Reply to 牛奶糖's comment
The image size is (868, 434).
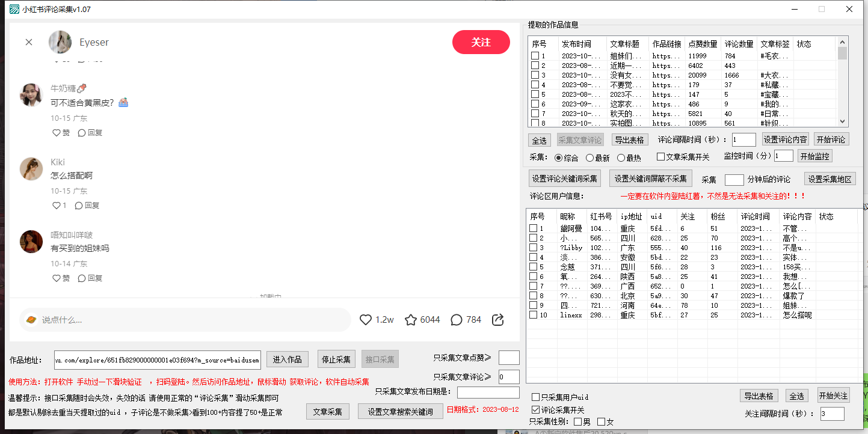90,133
